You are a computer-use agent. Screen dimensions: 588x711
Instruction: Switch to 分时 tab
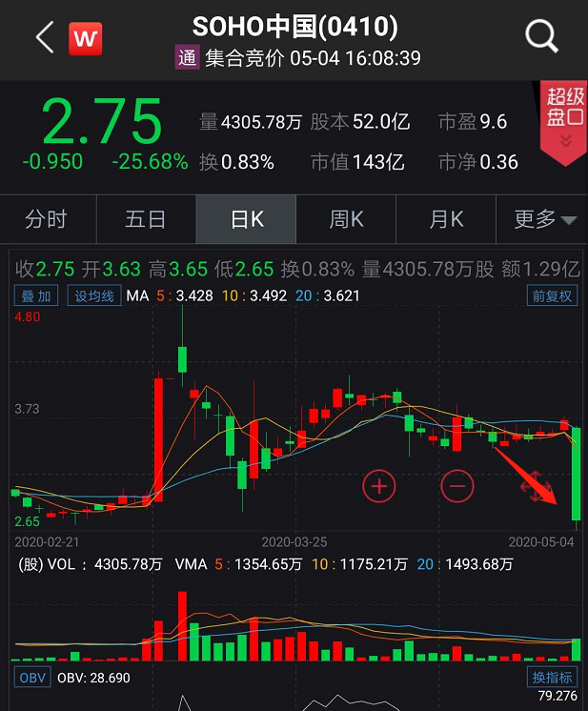pyautogui.click(x=46, y=219)
